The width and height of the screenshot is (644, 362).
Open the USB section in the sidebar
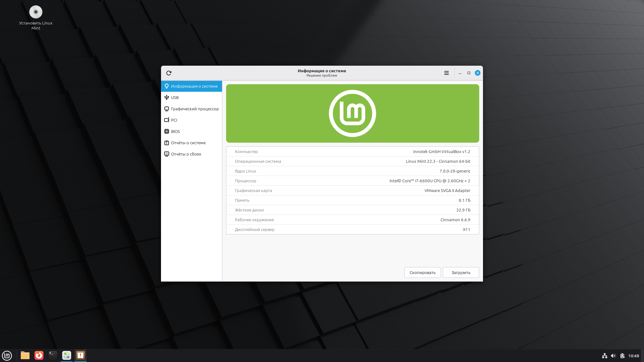[x=192, y=97]
